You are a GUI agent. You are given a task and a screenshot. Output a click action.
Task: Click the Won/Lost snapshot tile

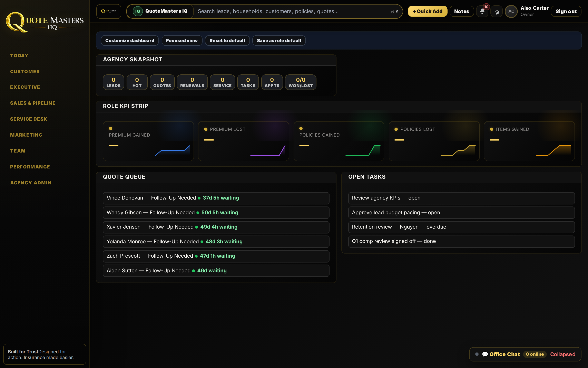click(301, 82)
